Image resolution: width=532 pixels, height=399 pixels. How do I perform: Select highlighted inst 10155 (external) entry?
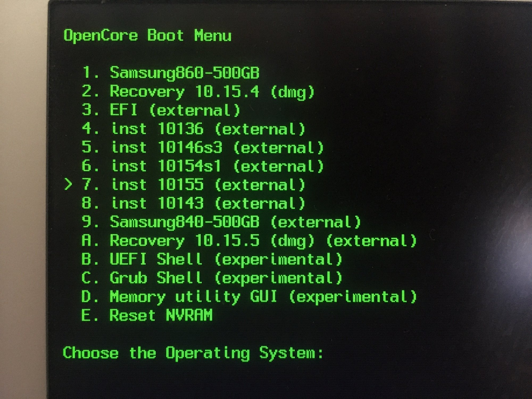194,185
